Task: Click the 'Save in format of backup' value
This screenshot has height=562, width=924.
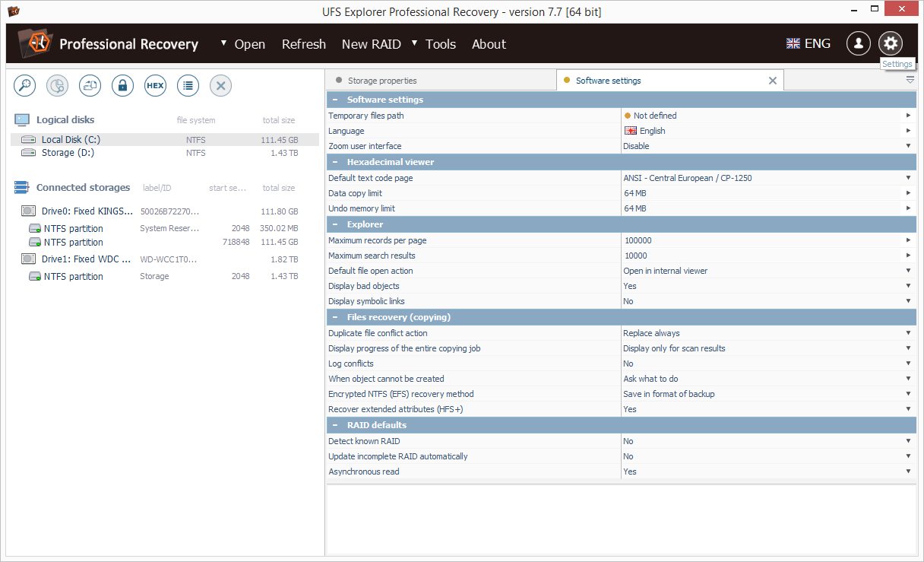Action: pos(669,394)
